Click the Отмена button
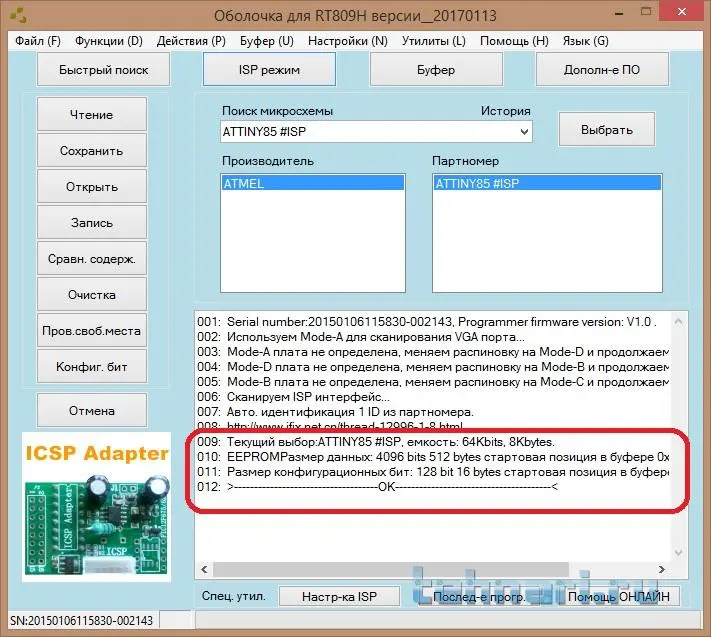Image resolution: width=711 pixels, height=637 pixels. point(92,410)
